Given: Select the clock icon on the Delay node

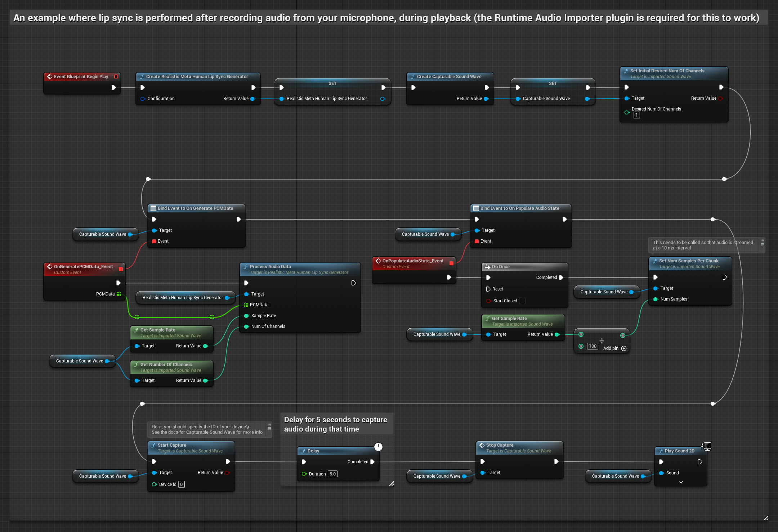Looking at the screenshot, I should 378,447.
